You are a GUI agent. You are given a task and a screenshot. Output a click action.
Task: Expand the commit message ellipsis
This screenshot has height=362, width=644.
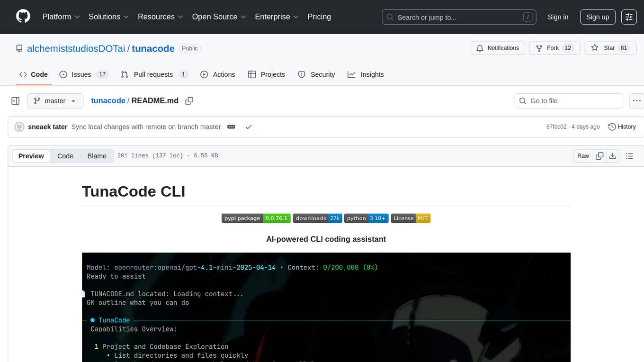point(231,127)
